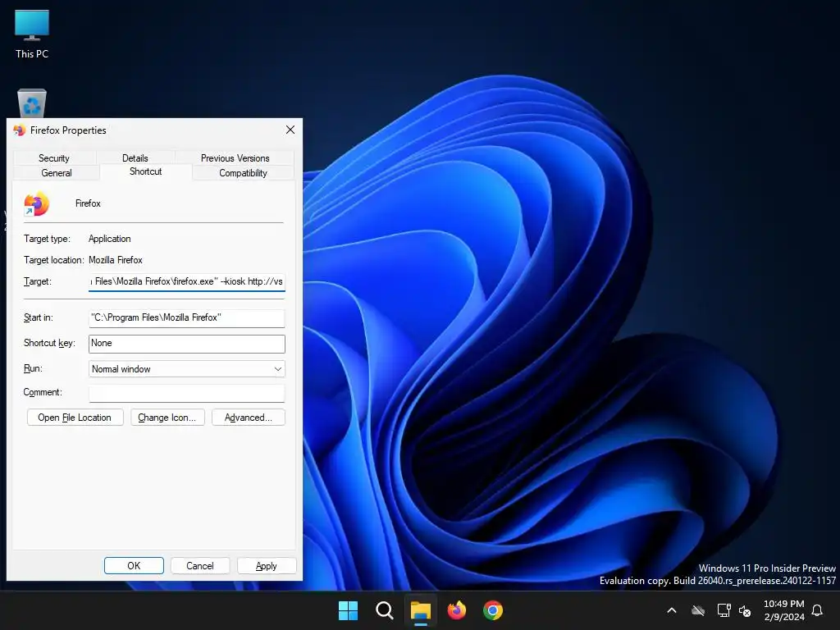The height and width of the screenshot is (630, 840).
Task: Click the Target type value Application
Action: click(x=110, y=239)
